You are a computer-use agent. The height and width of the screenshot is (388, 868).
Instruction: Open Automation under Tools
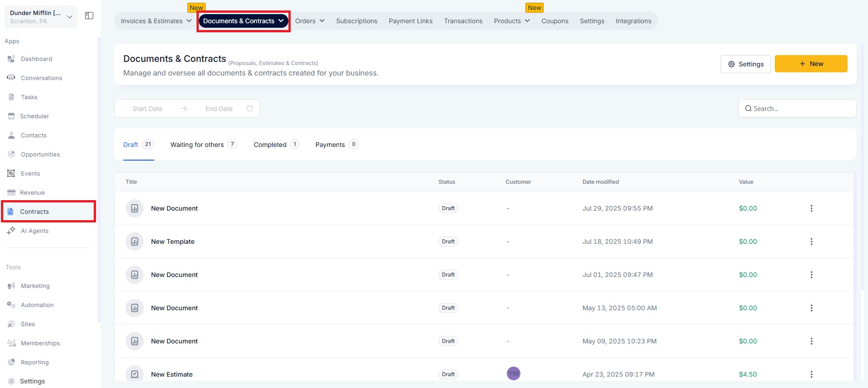pos(37,305)
